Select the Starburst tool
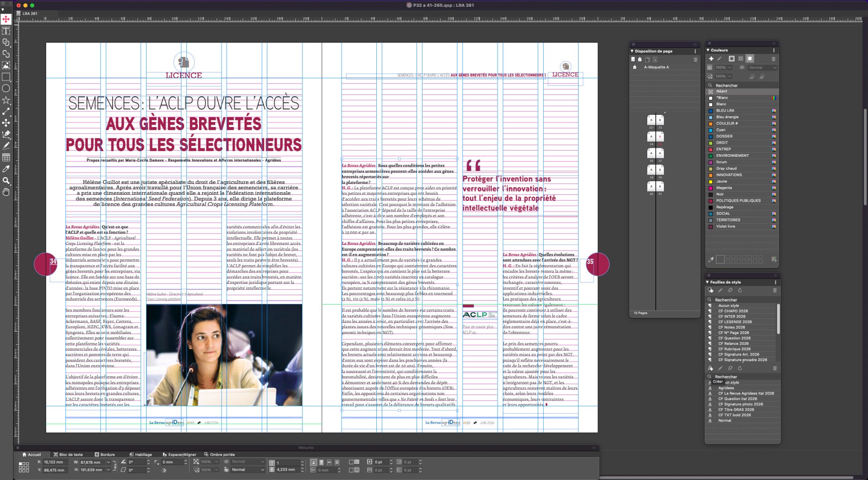 click(6, 100)
